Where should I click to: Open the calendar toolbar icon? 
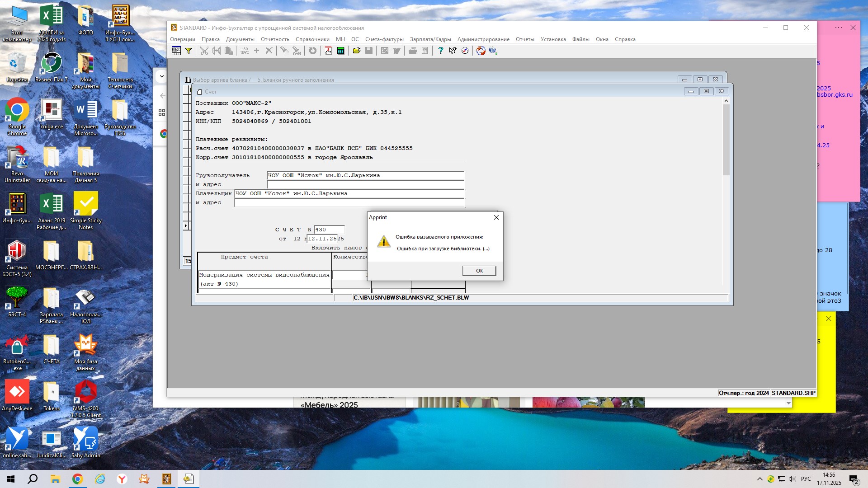pyautogui.click(x=328, y=51)
